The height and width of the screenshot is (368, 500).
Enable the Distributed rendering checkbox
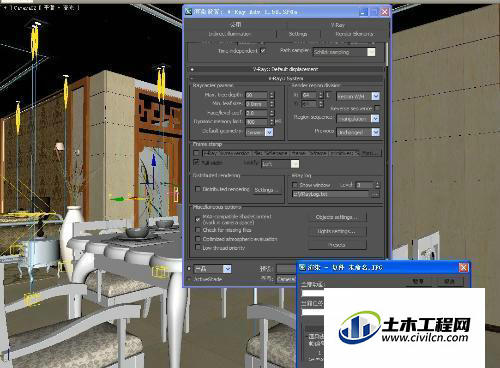pyautogui.click(x=197, y=189)
